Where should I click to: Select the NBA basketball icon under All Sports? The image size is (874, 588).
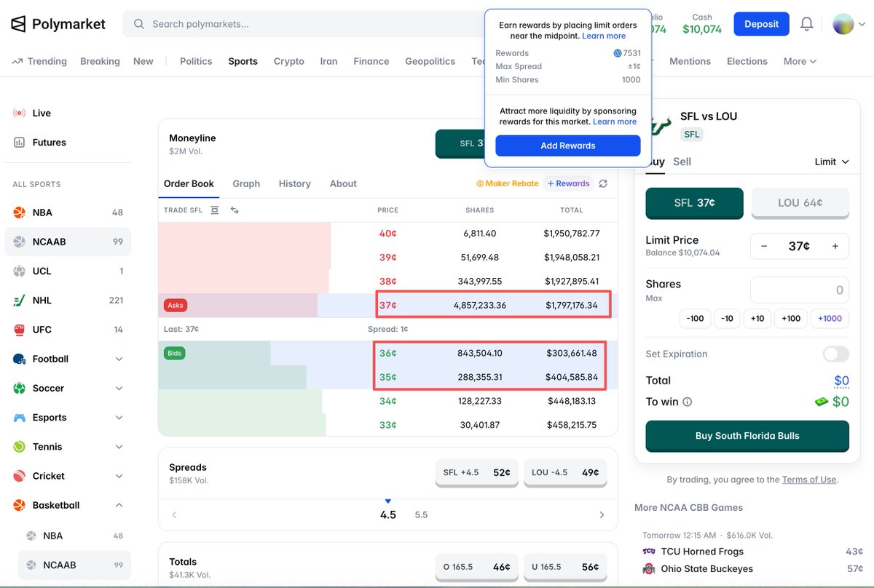coord(20,212)
